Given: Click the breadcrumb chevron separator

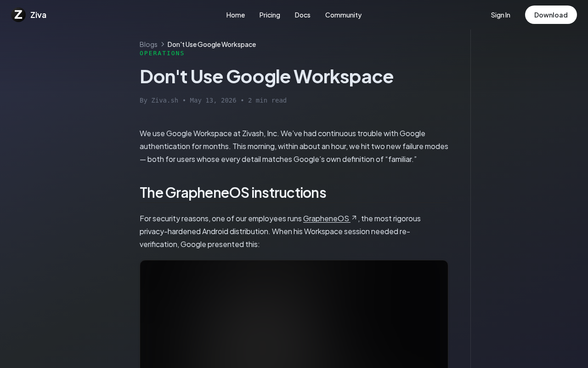Looking at the screenshot, I should tap(163, 44).
